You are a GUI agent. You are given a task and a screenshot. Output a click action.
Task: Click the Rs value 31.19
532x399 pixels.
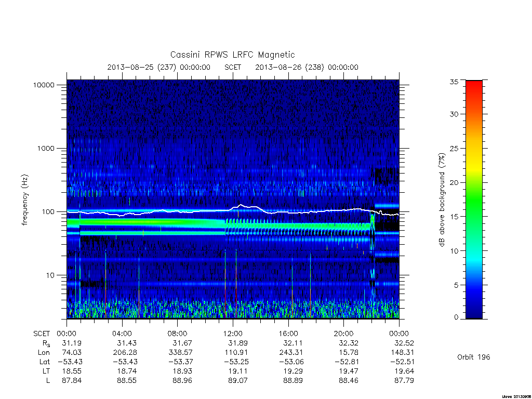point(72,343)
